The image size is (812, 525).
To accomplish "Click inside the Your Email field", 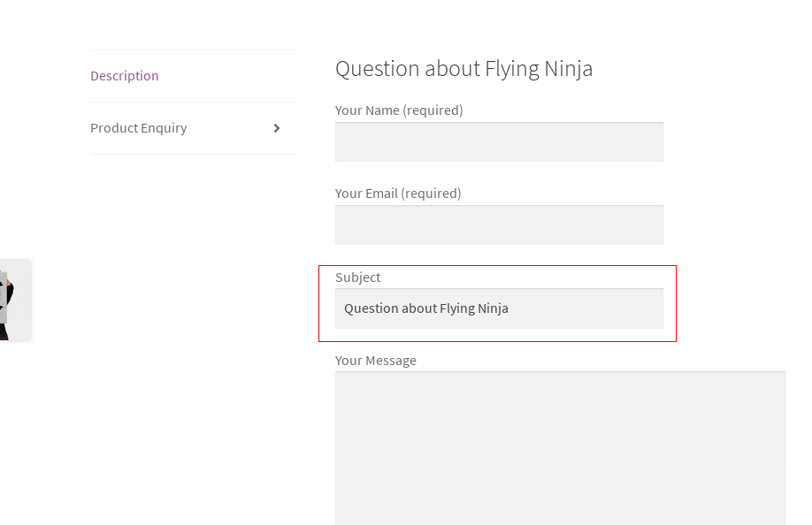I will point(499,225).
